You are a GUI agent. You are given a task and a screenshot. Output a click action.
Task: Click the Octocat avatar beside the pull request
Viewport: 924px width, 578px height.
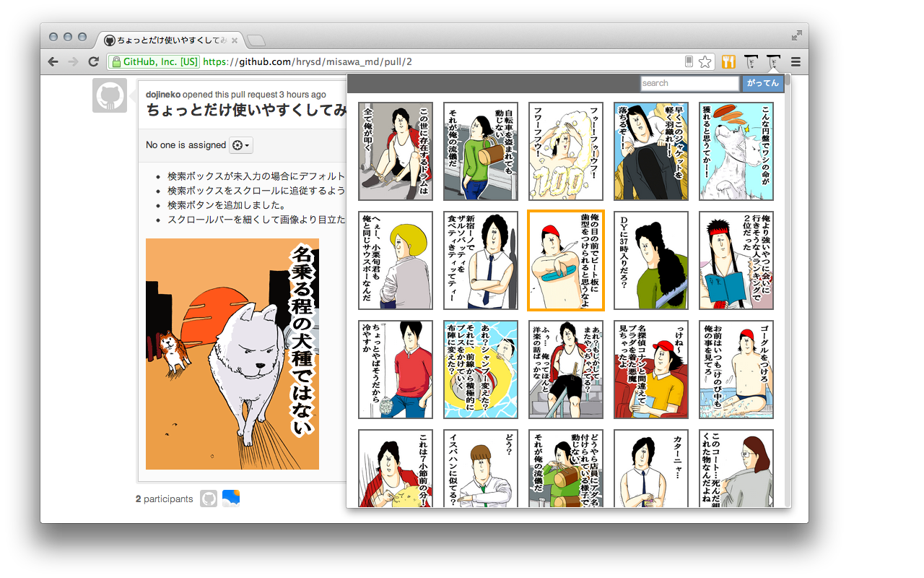click(110, 95)
